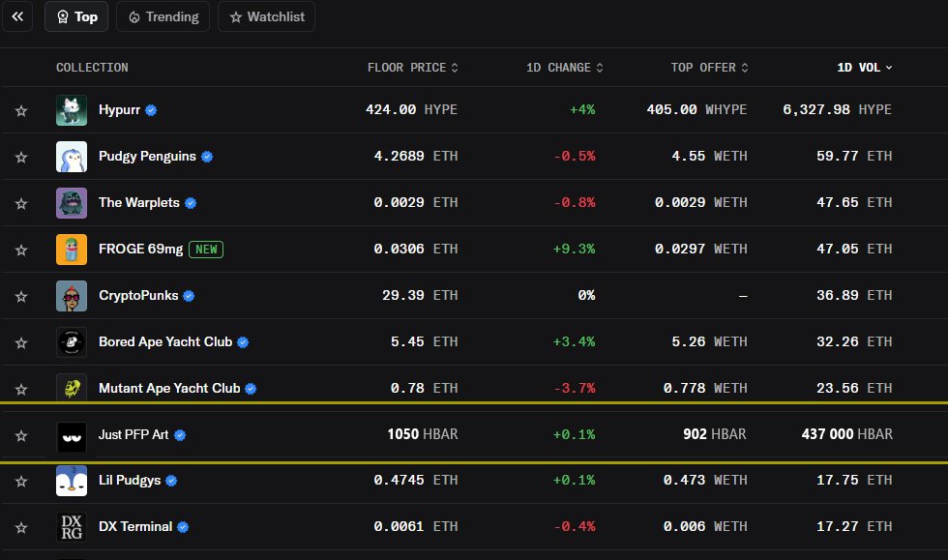Image resolution: width=948 pixels, height=560 pixels.
Task: Click verified badge next to Lil Pudgys
Action: (x=171, y=481)
